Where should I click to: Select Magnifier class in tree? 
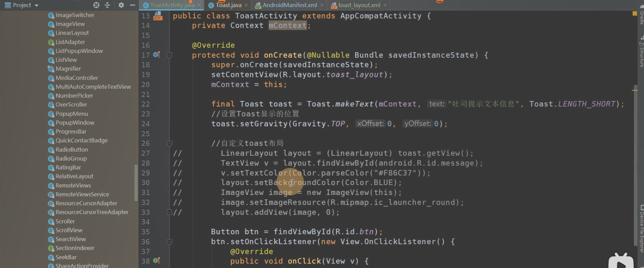coord(68,69)
